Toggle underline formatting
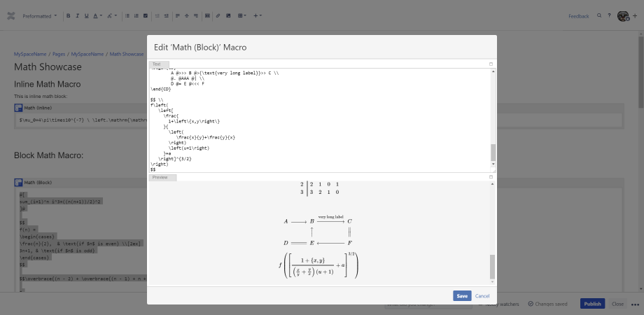Viewport: 644px width, 315px height. (x=86, y=16)
